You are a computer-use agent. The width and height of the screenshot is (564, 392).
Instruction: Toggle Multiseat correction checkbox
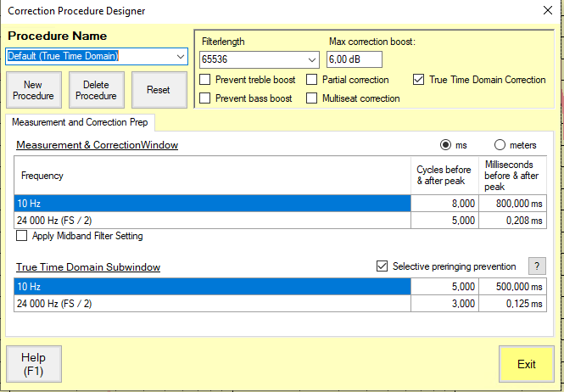click(312, 98)
